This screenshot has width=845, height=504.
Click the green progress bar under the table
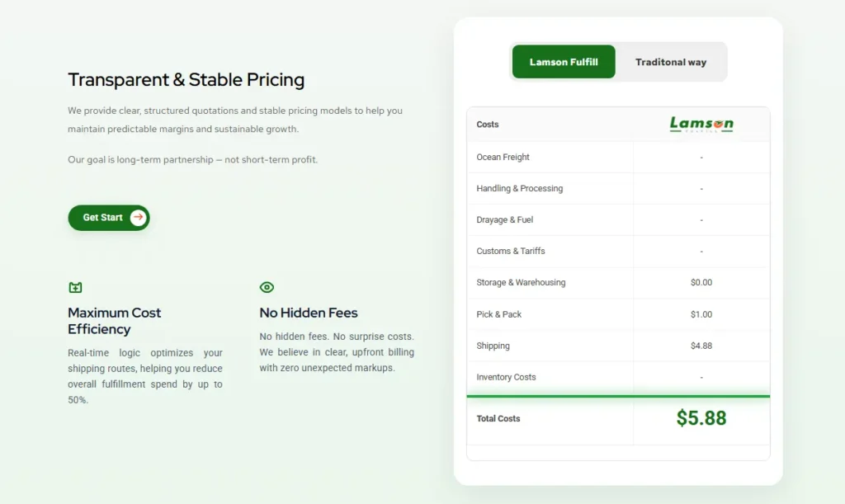(618, 395)
